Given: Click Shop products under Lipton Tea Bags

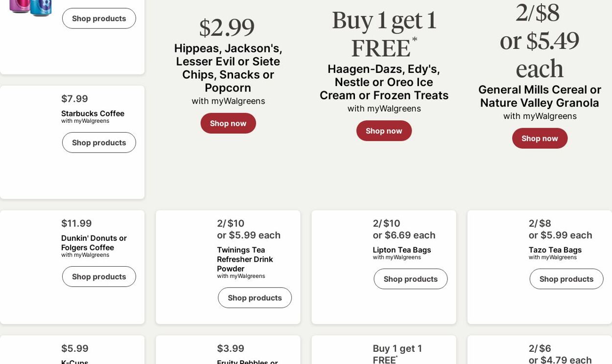Looking at the screenshot, I should [x=410, y=279].
